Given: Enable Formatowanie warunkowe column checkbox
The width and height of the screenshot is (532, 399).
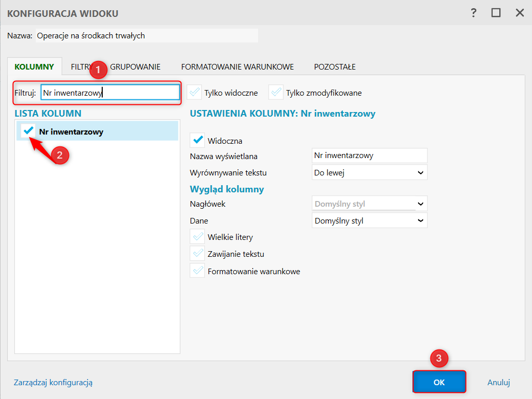Looking at the screenshot, I should [x=197, y=271].
